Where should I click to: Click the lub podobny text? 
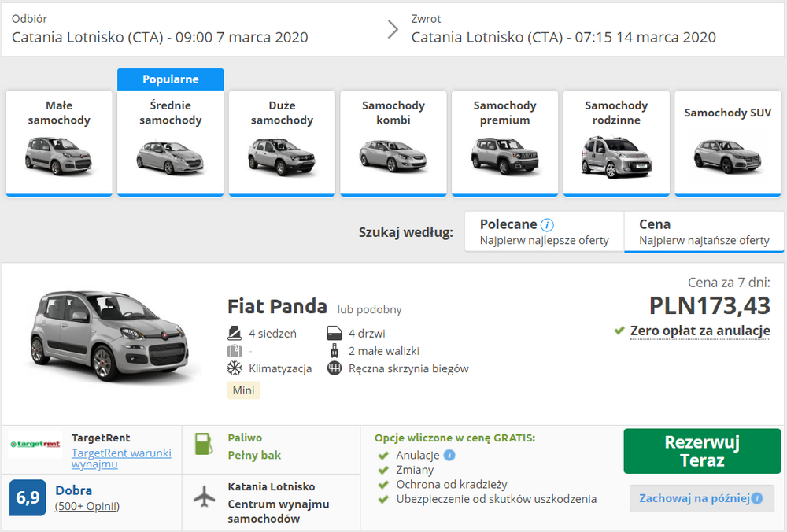369,309
